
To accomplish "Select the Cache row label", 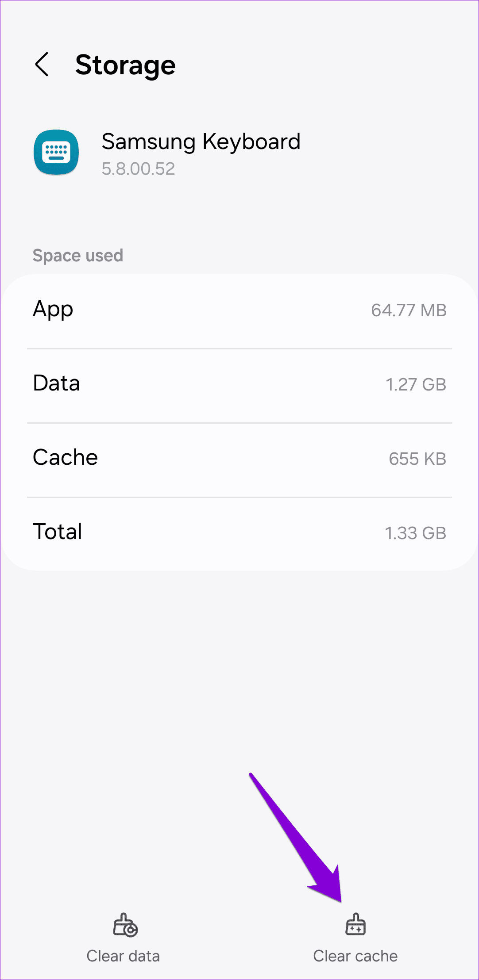I will [66, 457].
